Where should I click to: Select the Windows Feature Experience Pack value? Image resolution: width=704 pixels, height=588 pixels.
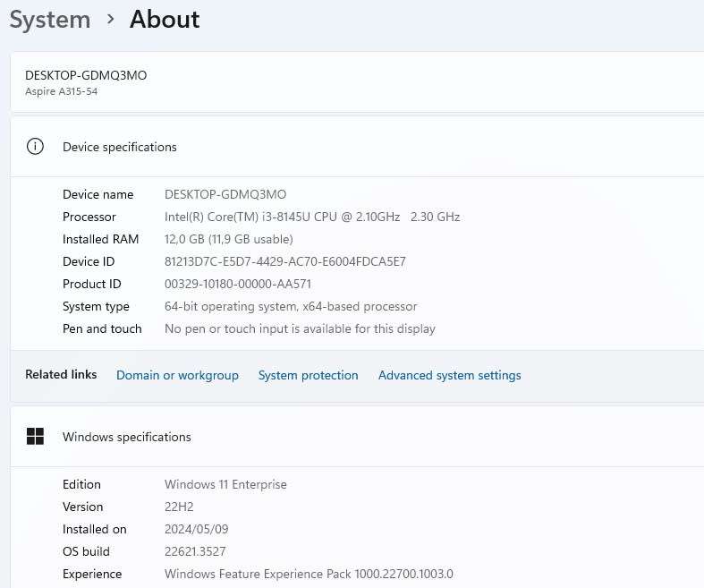(309, 575)
